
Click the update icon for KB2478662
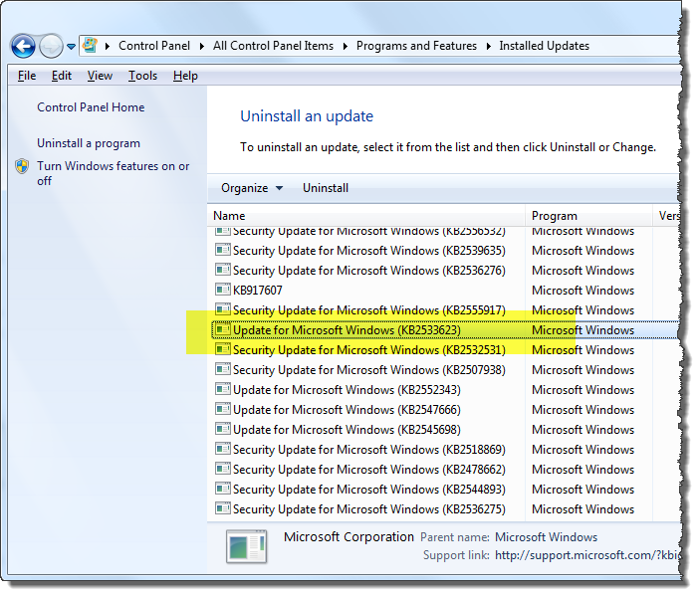pyautogui.click(x=223, y=469)
